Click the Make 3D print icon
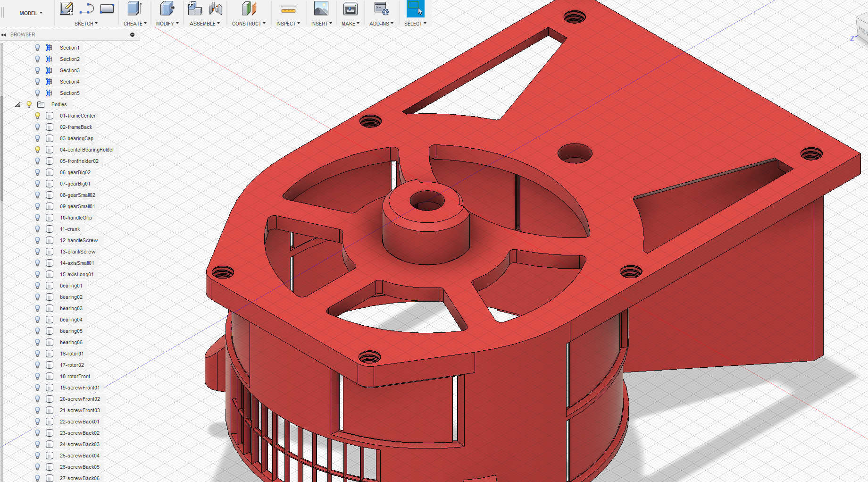 350,8
